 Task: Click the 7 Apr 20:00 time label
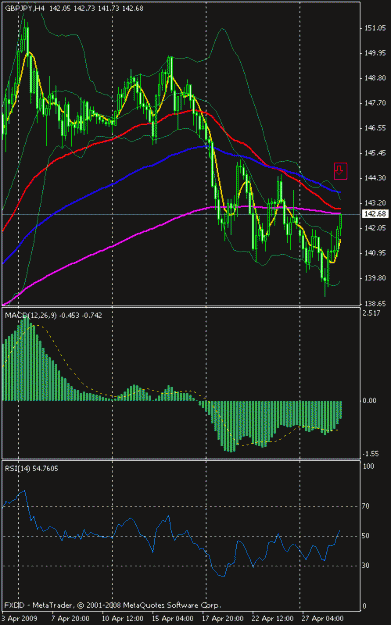tap(70, 619)
